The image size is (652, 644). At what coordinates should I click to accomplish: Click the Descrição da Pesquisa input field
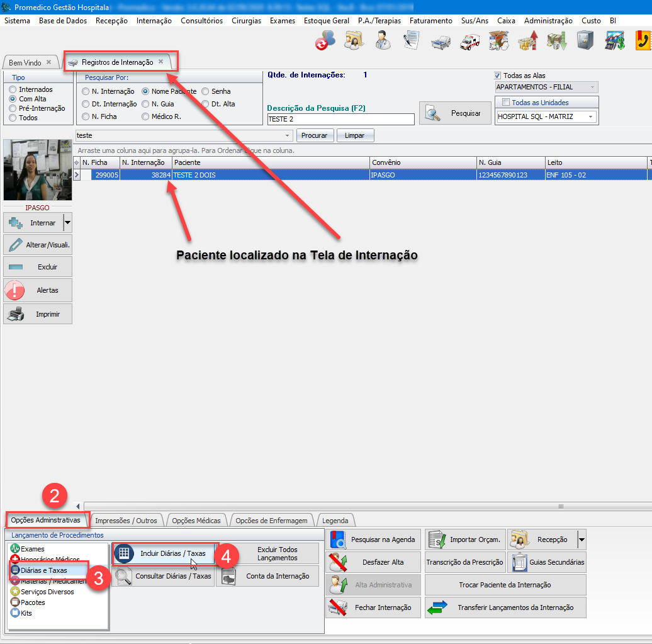click(x=340, y=119)
